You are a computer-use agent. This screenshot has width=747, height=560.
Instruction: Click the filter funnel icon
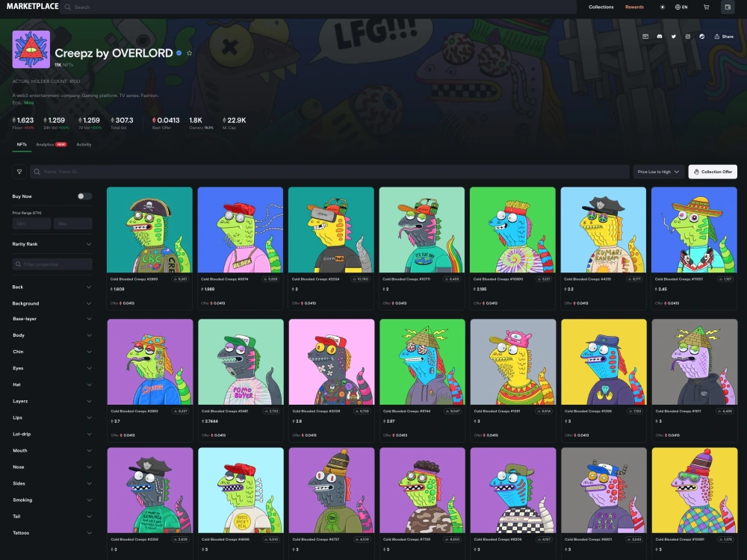click(x=19, y=172)
